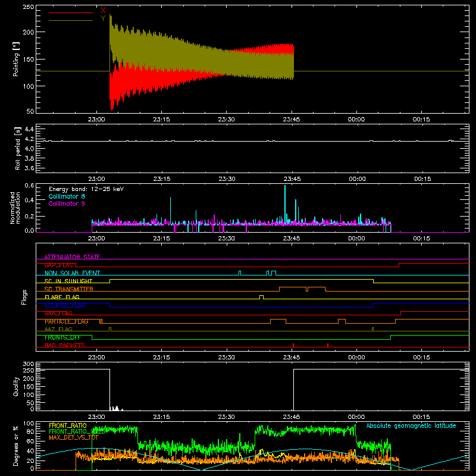
Task: Click the 23:30 label under Pointing plot
Action: click(227, 119)
